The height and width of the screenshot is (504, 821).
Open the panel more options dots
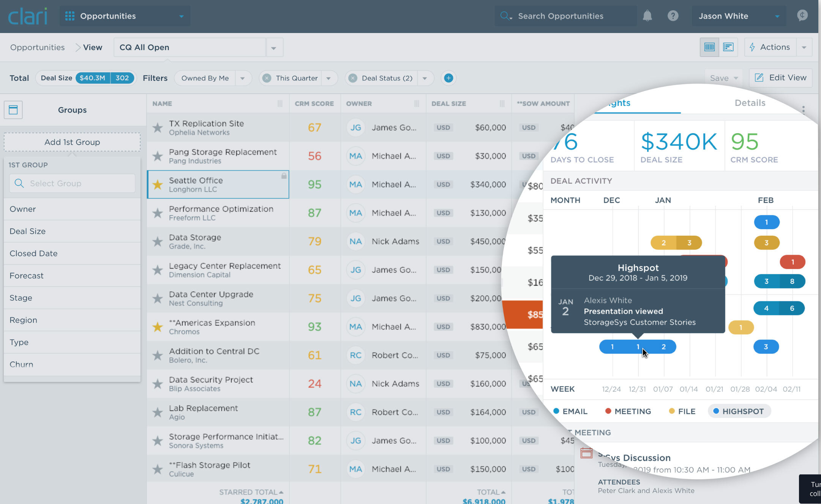pos(803,110)
